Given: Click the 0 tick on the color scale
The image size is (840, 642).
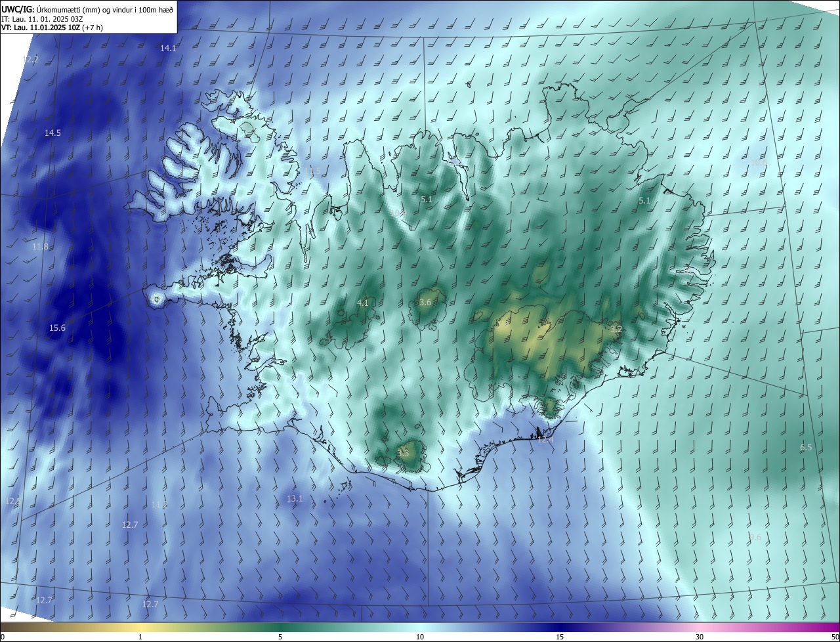Looking at the screenshot, I should [3, 637].
